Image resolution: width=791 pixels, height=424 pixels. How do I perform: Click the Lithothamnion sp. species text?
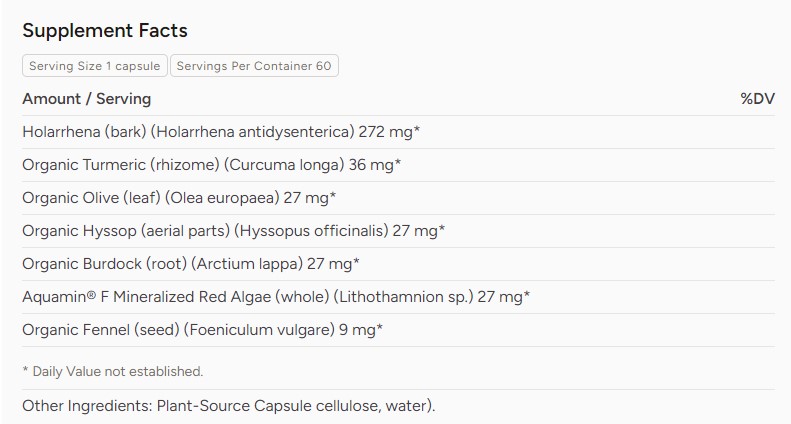(x=404, y=297)
